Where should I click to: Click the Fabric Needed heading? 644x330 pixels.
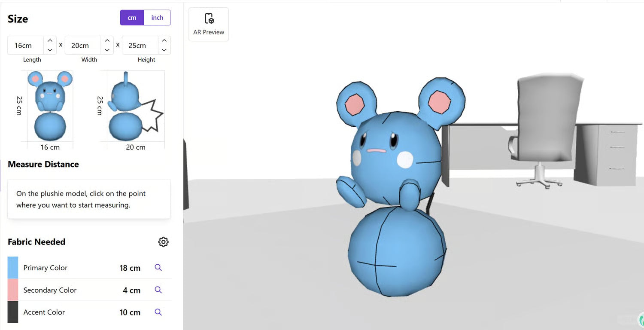click(36, 242)
